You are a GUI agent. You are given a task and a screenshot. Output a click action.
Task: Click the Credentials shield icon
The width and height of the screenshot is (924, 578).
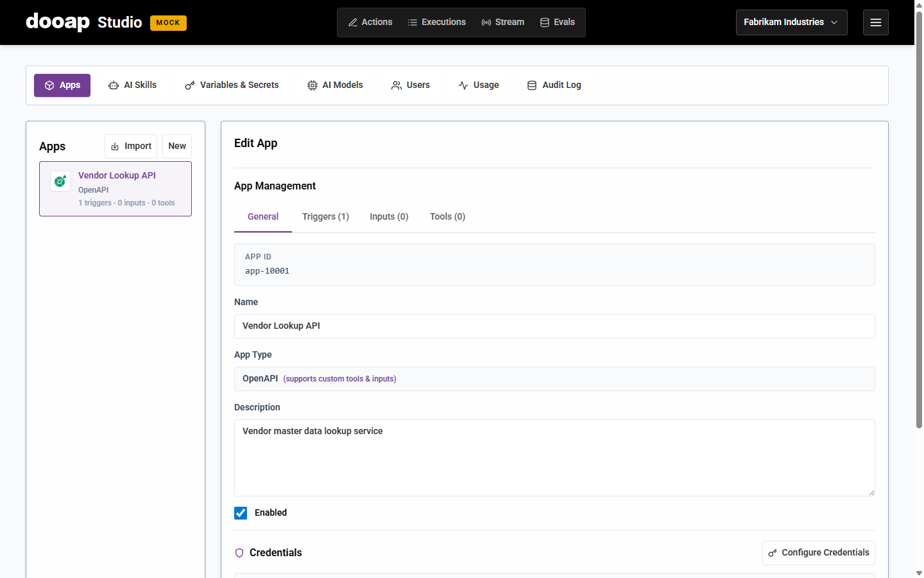[x=239, y=553]
